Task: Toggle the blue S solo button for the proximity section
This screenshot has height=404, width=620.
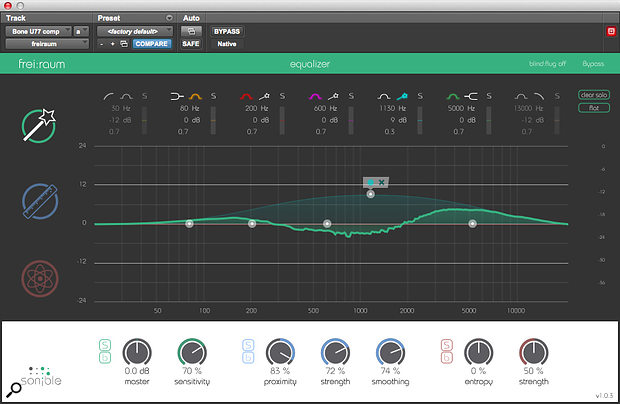Action: [x=248, y=345]
